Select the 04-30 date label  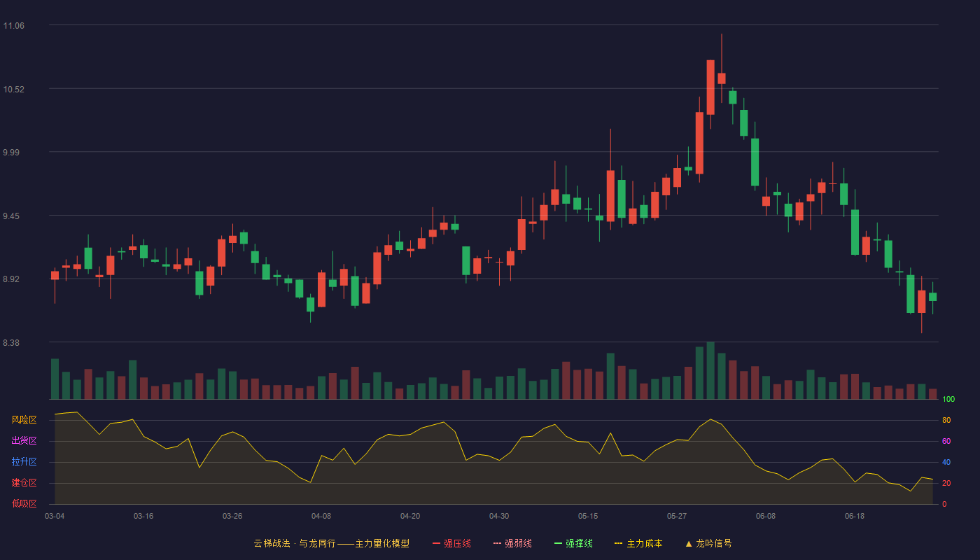coord(499,516)
